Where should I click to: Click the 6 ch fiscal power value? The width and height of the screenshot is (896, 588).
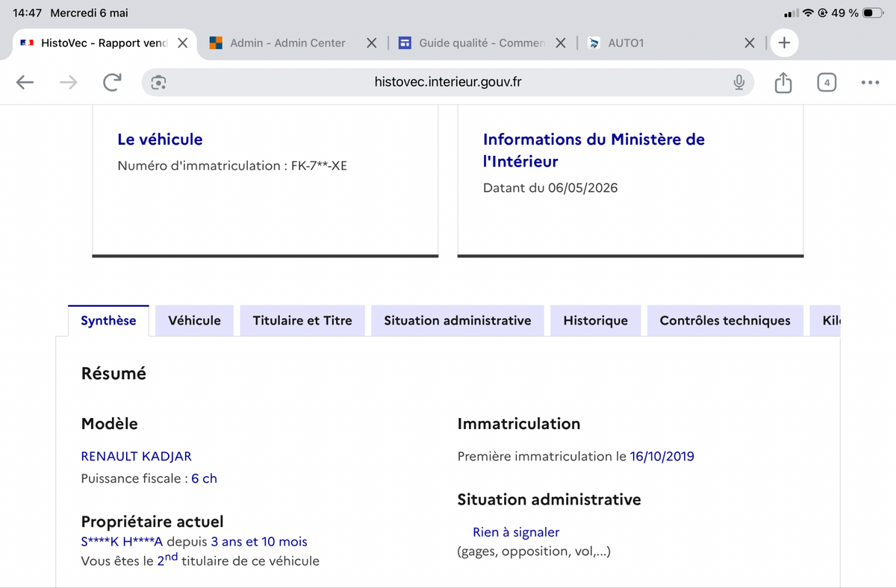coord(204,478)
